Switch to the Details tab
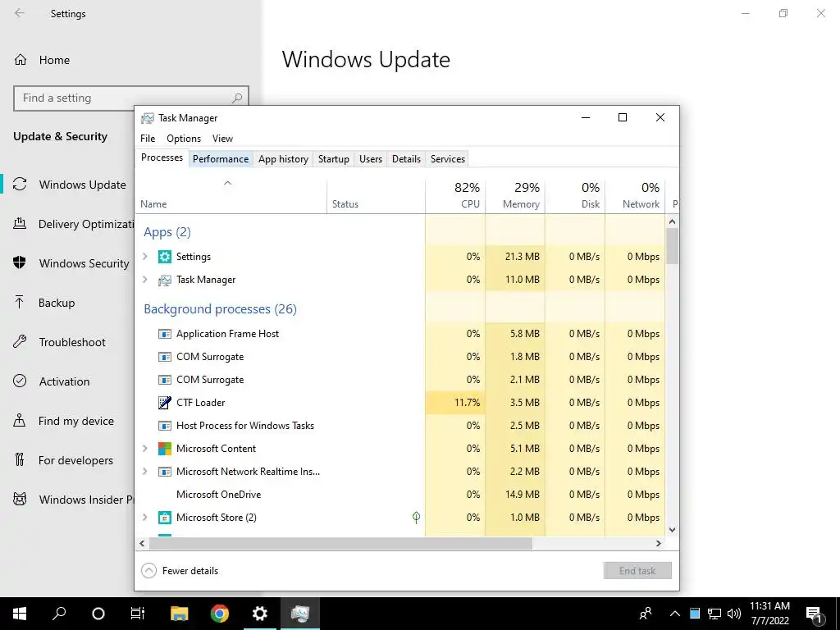 (x=407, y=159)
